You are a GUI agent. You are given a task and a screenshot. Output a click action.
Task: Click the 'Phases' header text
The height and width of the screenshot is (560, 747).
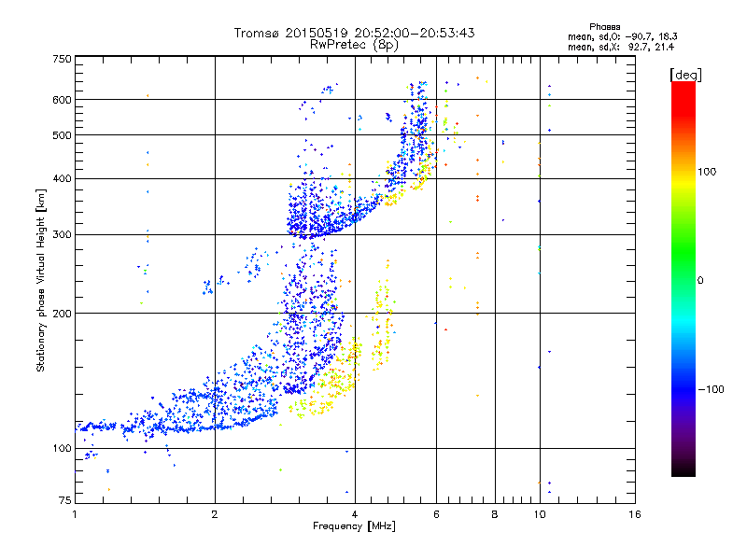tap(604, 27)
